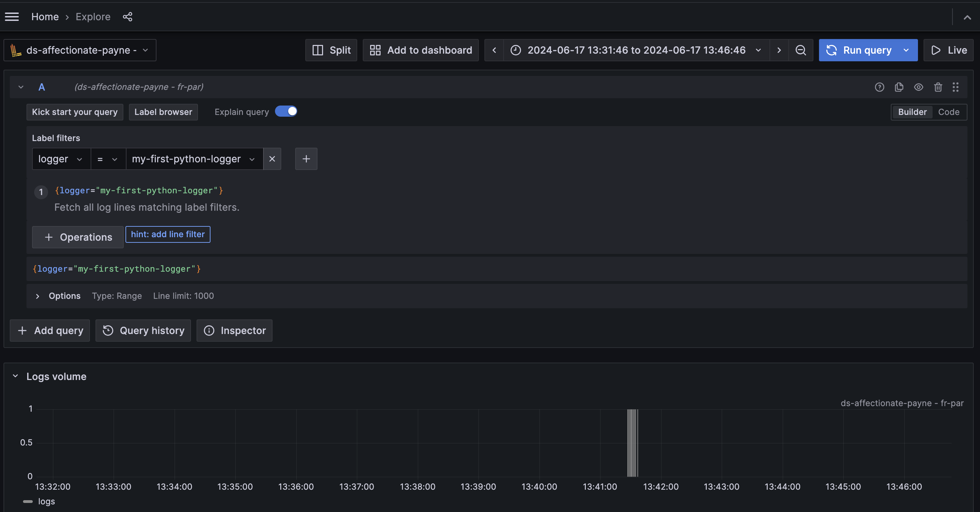Duplicate query A with copy icon
Image resolution: width=980 pixels, height=512 pixels.
(x=899, y=87)
